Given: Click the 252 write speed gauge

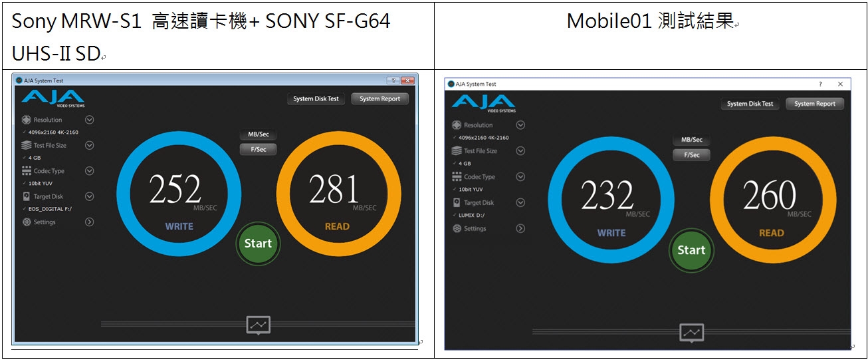Looking at the screenshot, I should click(179, 194).
